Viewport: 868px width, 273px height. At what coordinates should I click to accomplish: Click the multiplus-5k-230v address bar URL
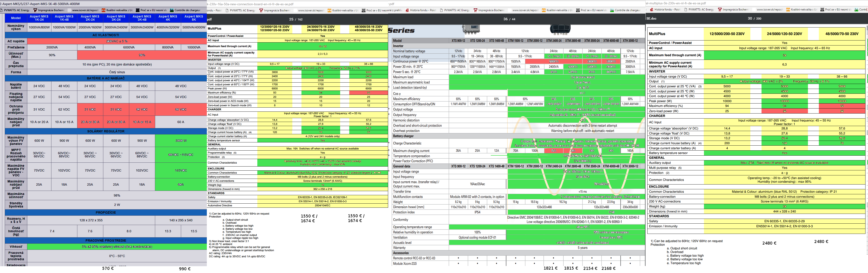tap(676, 3)
